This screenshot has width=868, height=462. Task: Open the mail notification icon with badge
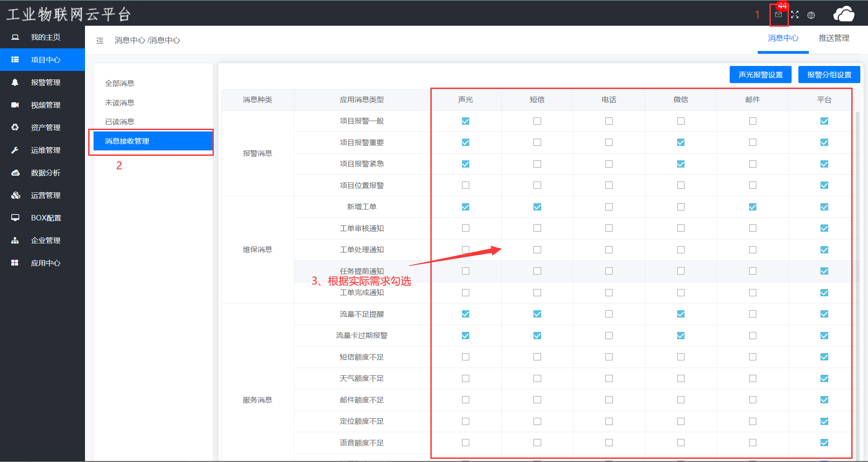pyautogui.click(x=778, y=15)
